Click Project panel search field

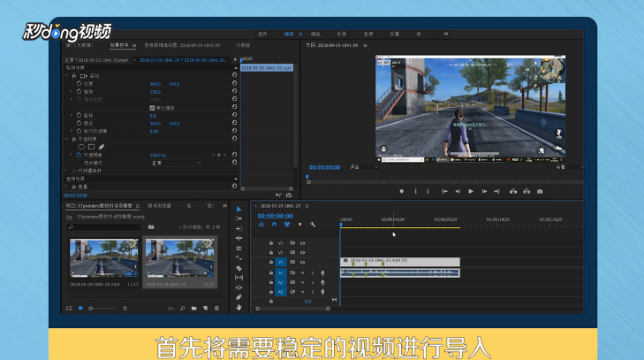click(104, 227)
